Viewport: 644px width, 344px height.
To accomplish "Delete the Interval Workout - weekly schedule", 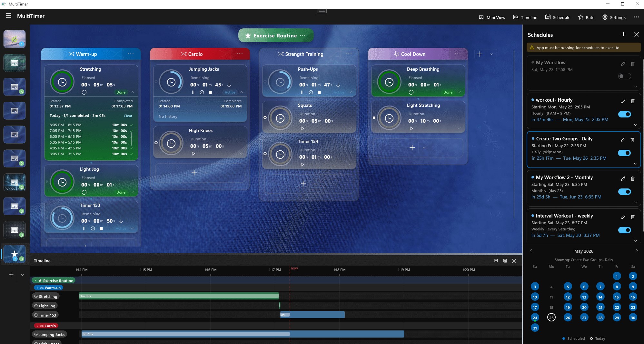I will 633,217.
